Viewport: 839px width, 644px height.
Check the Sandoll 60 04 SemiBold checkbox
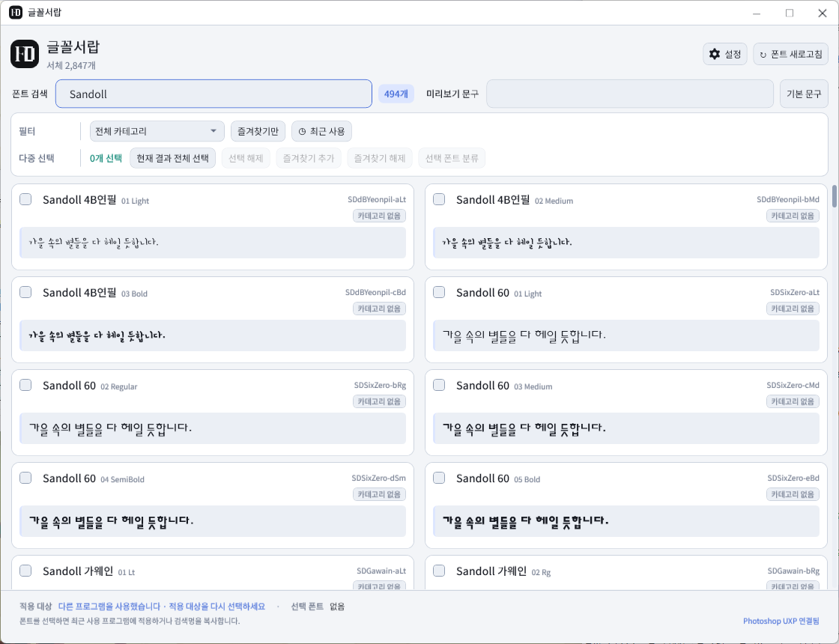point(25,479)
